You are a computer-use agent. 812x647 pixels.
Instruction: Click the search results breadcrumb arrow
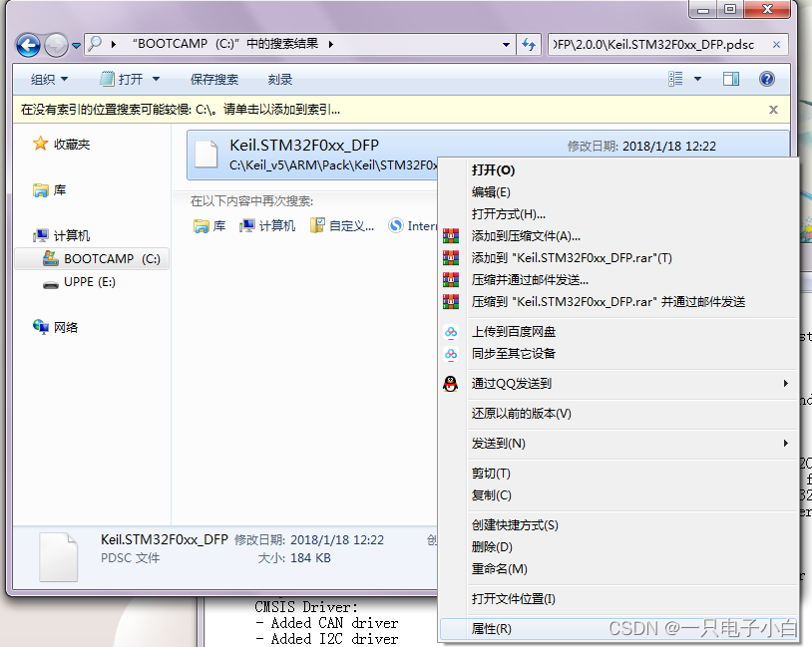(x=331, y=45)
